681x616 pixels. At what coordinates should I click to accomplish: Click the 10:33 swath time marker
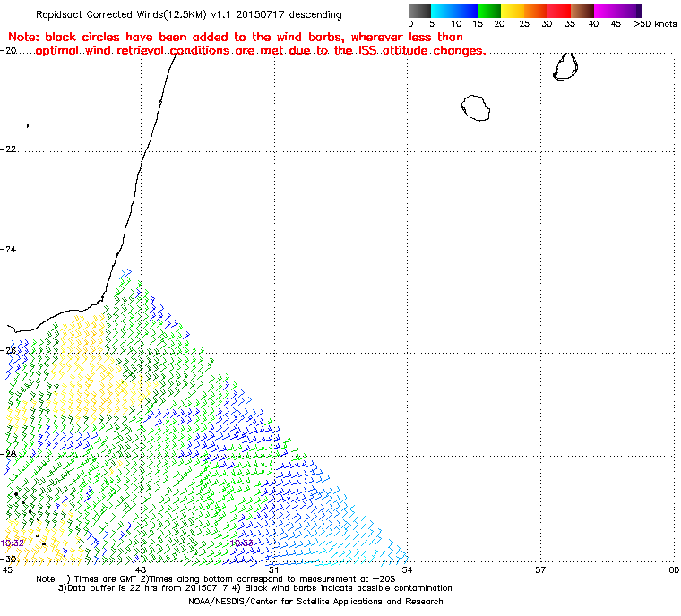[241, 543]
